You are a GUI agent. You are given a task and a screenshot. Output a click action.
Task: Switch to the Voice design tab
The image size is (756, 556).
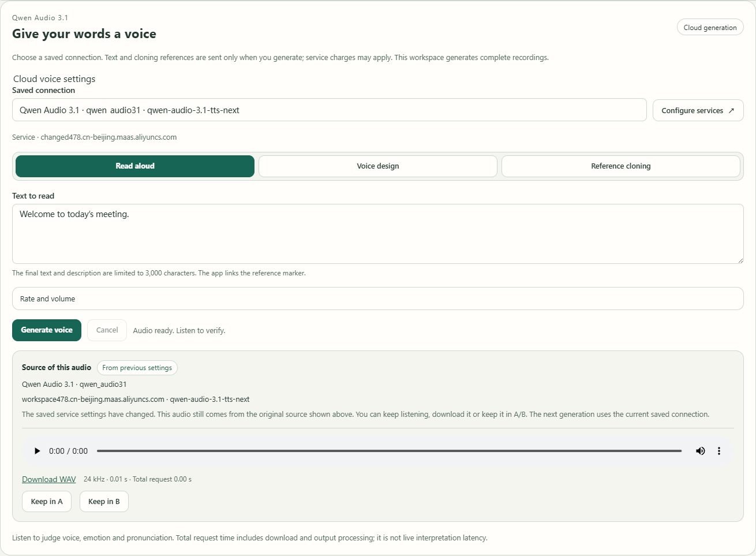pyautogui.click(x=378, y=166)
